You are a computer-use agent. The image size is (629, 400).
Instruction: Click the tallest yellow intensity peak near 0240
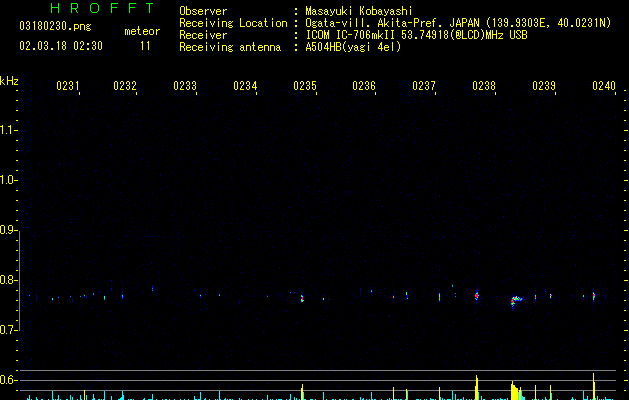(x=593, y=386)
